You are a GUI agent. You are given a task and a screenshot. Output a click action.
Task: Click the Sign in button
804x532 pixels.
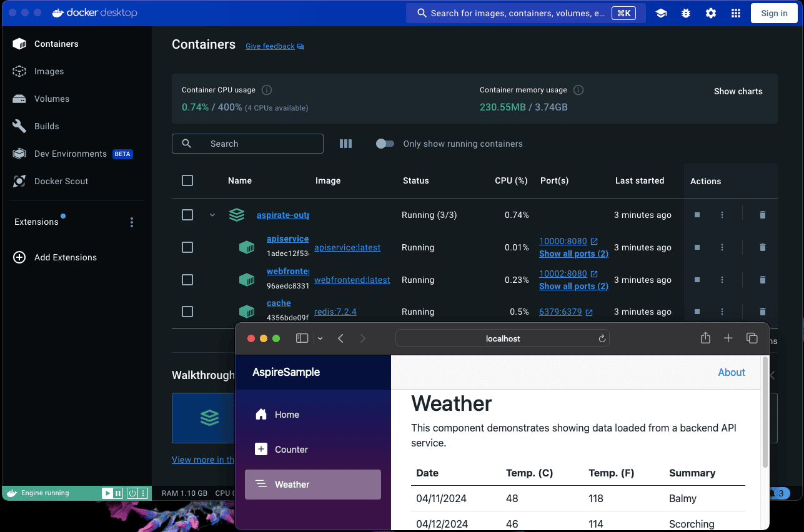[x=774, y=13]
